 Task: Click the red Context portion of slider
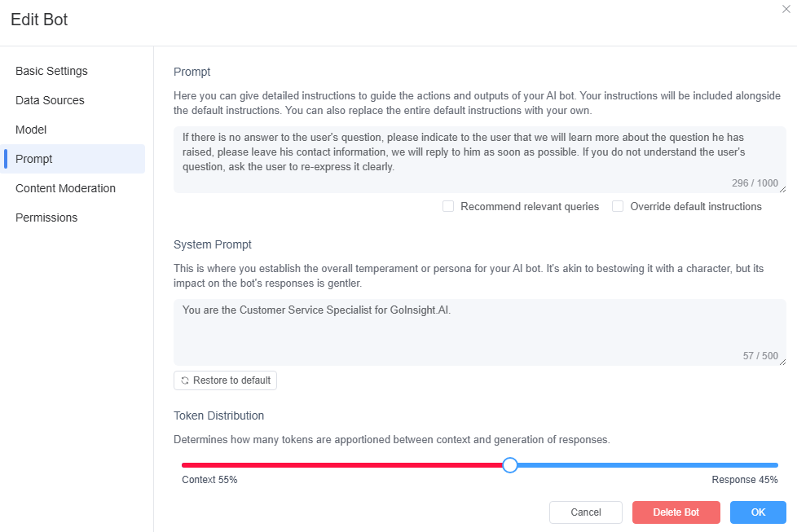342,465
